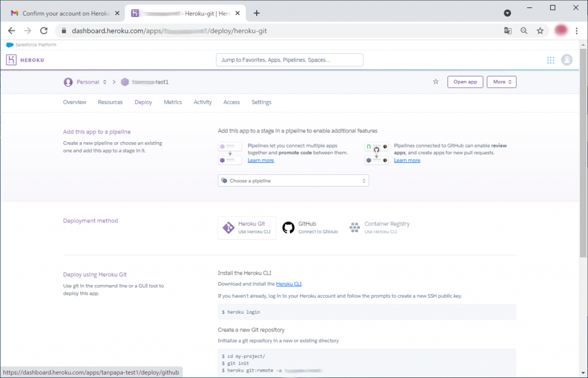The height and width of the screenshot is (378, 588).
Task: Open the Heroku CLI download link
Action: point(289,284)
